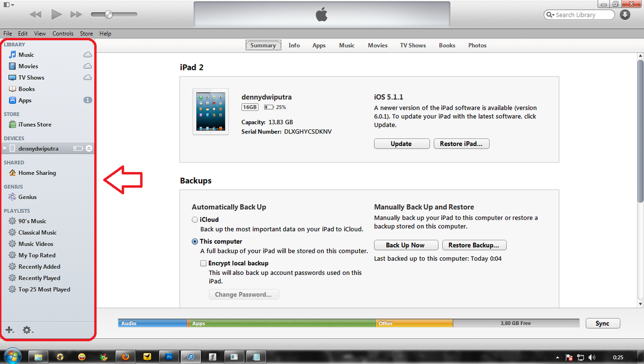
Task: Open the Top 25 Most Played playlist
Action: 44,290
